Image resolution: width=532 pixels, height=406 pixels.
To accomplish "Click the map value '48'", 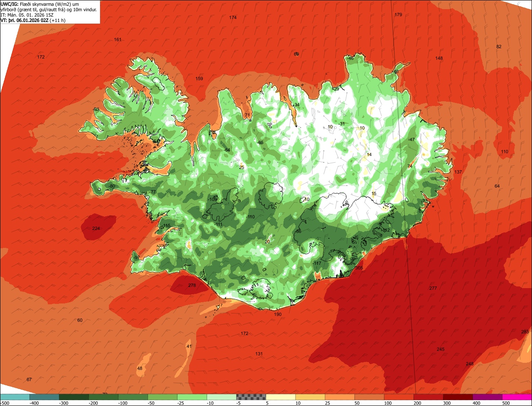I will (140, 368).
